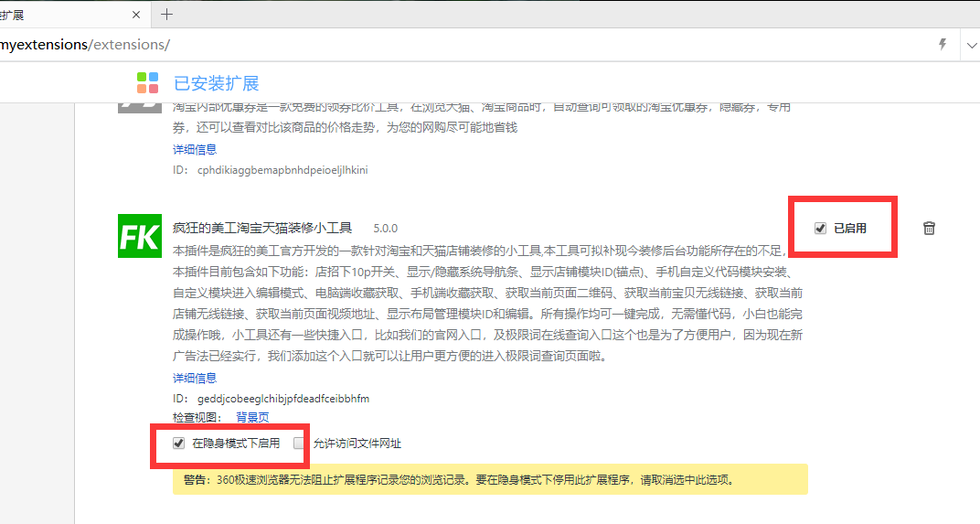
Task: Click ID text cphdikiaggbemapbnhdpeioeljlhkini
Action: click(282, 170)
